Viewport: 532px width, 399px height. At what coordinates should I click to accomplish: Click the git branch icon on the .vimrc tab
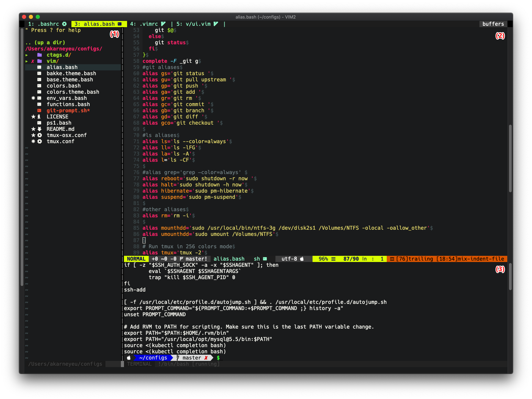pyautogui.click(x=163, y=24)
